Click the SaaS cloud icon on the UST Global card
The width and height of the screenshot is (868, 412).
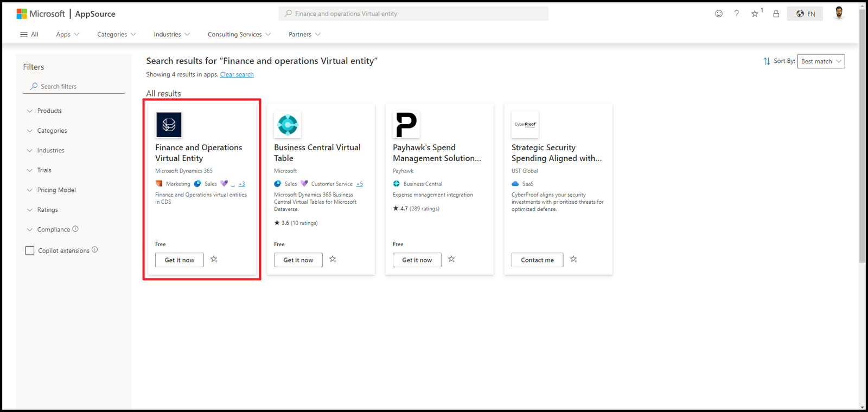pos(515,184)
